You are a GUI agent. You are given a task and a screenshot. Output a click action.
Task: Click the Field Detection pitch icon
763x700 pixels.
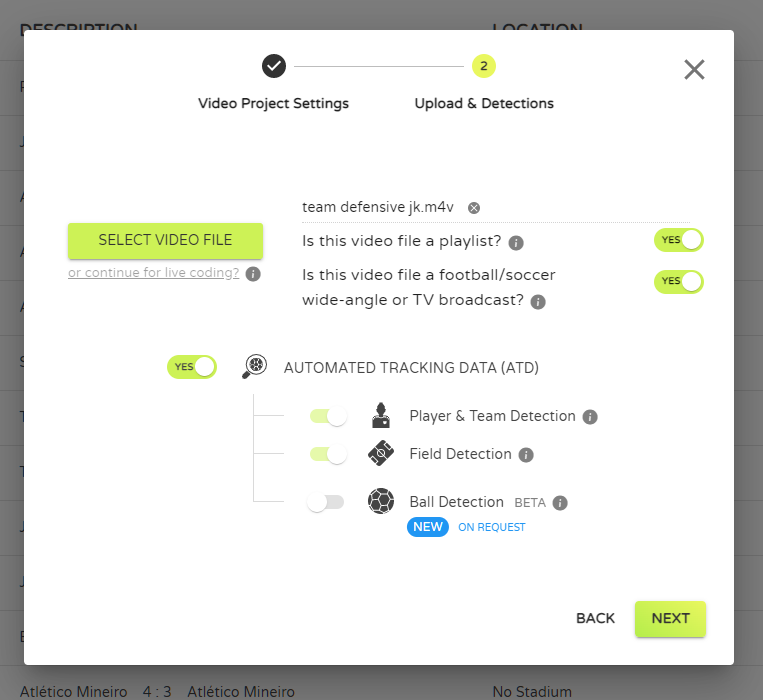click(x=381, y=453)
